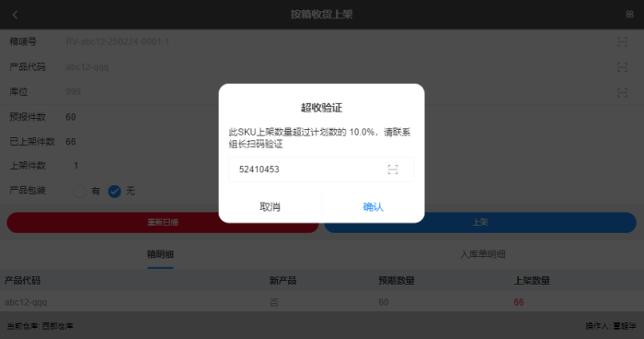Click dialog title 超收验证

pyautogui.click(x=322, y=108)
